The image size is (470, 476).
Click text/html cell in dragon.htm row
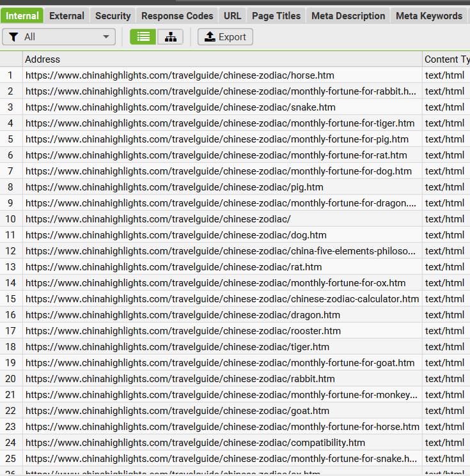tap(446, 315)
